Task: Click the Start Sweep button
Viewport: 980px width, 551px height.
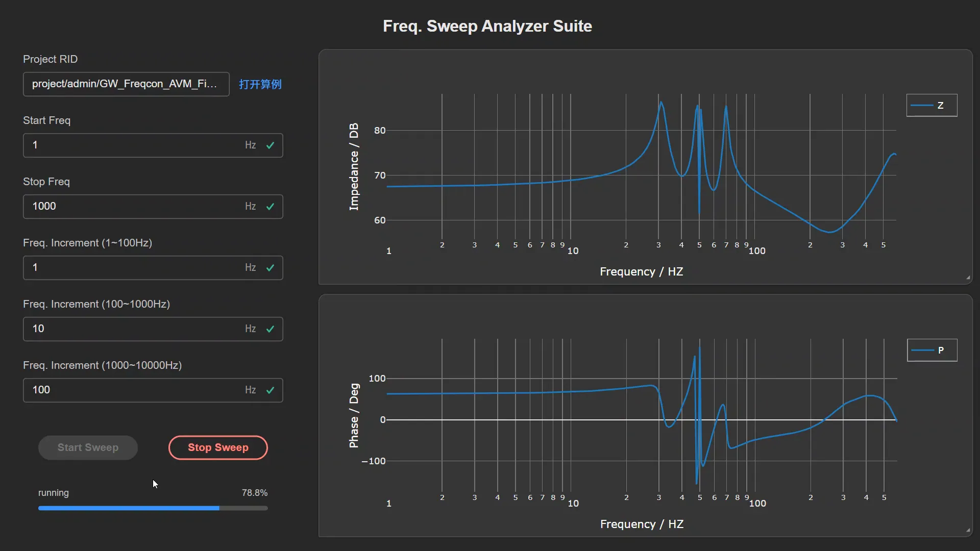Action: 88,447
